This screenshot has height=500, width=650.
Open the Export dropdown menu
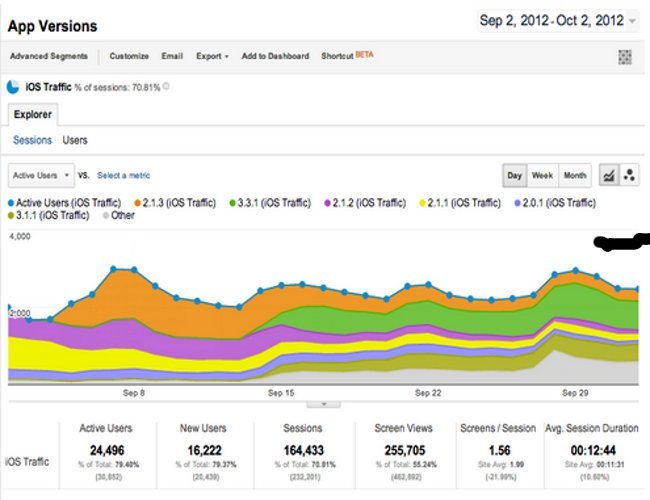[212, 56]
